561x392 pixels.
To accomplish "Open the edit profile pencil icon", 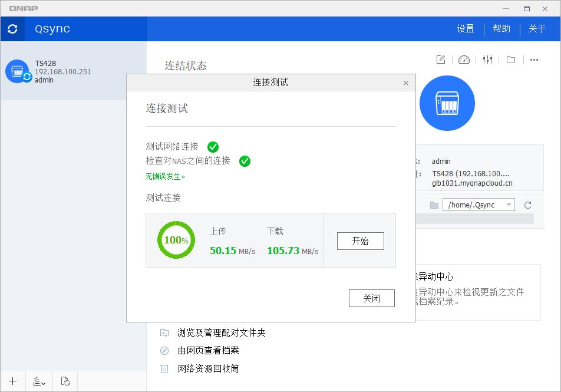I will point(440,60).
